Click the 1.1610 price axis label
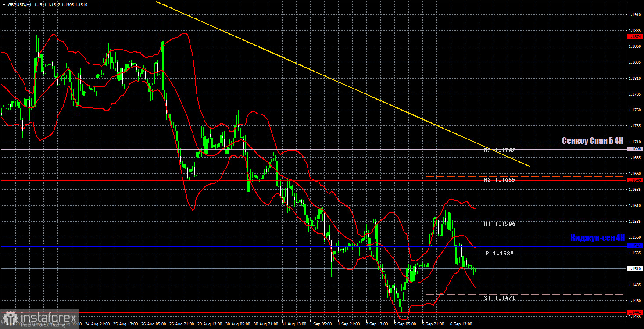644x329 pixels. [x=635, y=205]
